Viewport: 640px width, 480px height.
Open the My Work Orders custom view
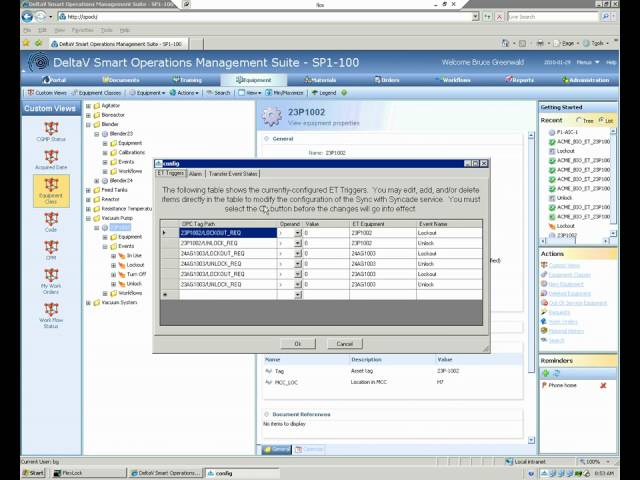point(51,281)
